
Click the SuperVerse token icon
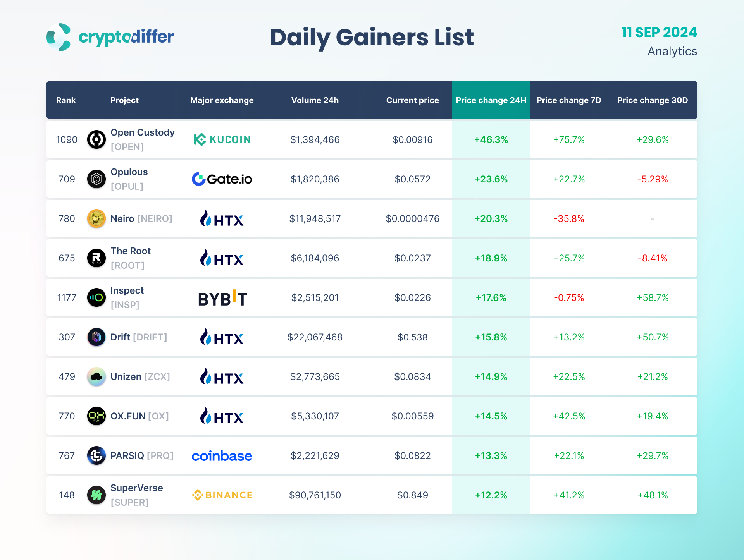[96, 495]
